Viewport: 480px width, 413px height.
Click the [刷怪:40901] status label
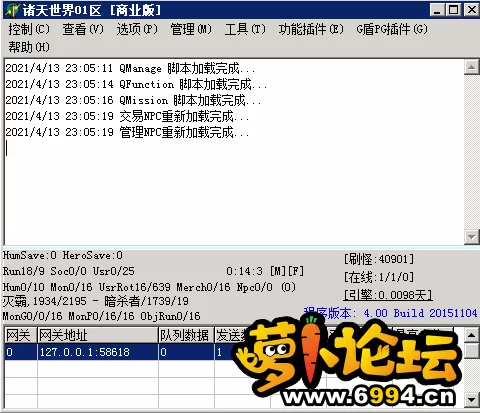coord(379,259)
